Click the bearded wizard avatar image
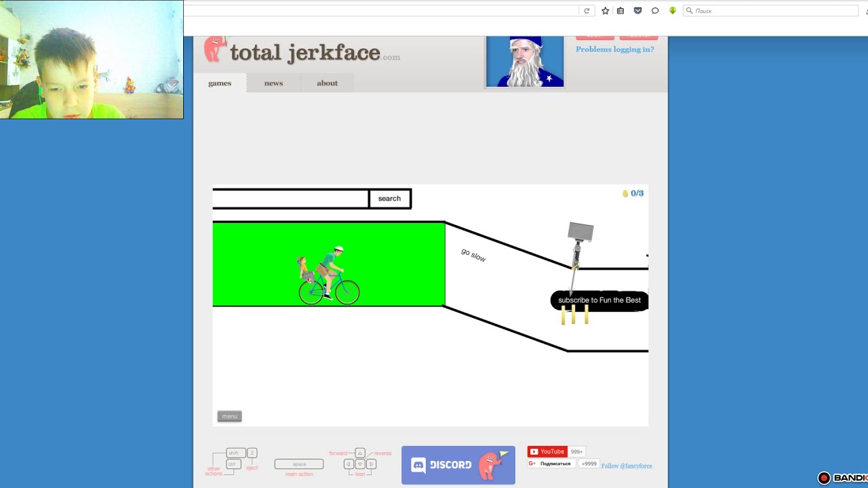868x488 pixels. coord(525,62)
